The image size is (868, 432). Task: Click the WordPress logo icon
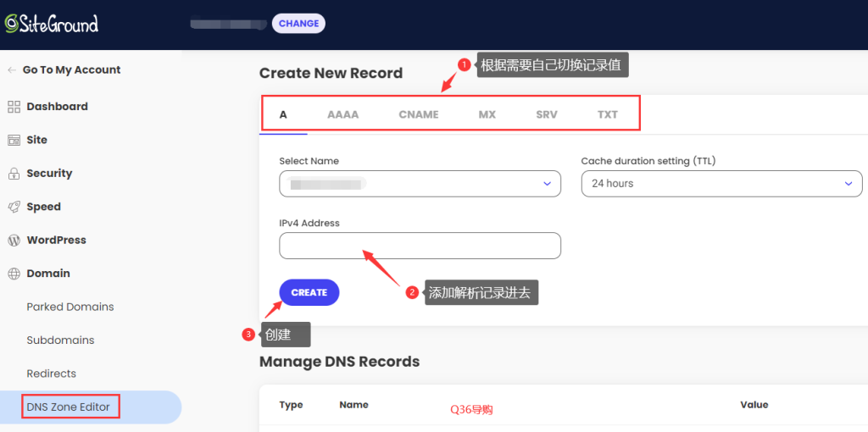coord(14,241)
